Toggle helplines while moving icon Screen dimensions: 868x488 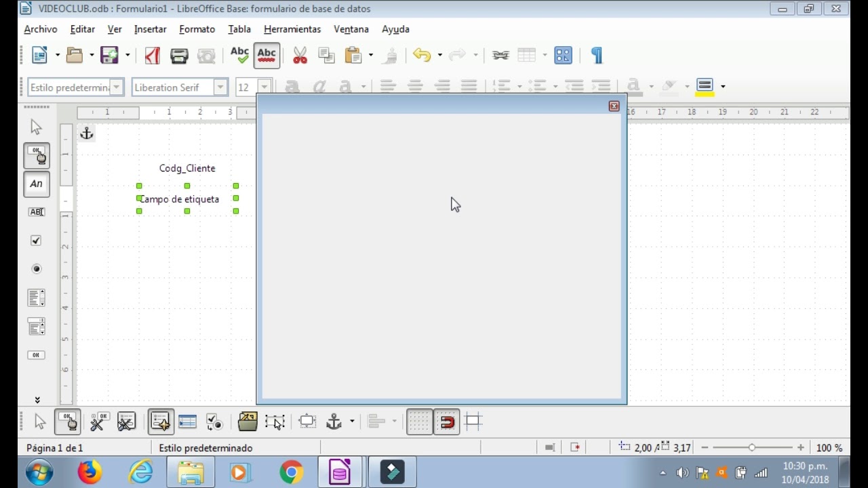point(474,422)
